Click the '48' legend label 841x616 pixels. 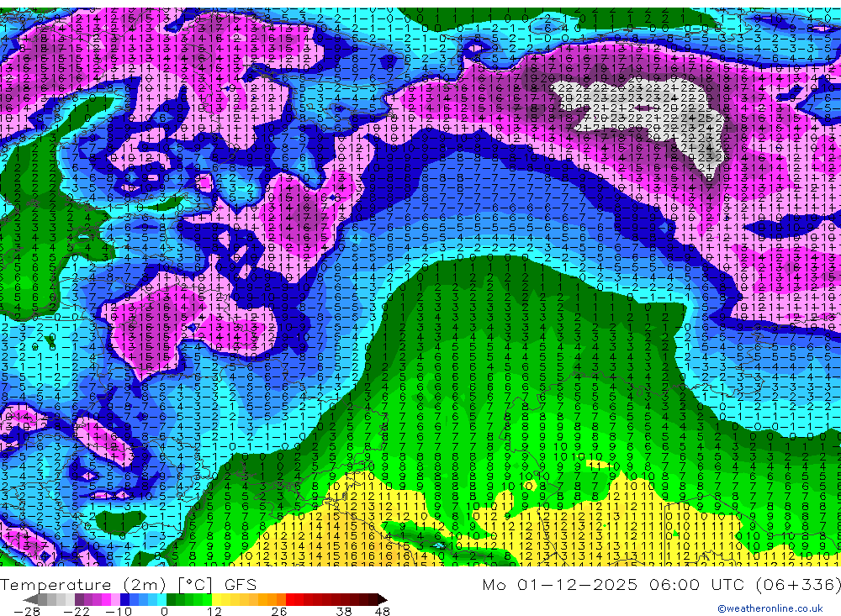tap(383, 611)
